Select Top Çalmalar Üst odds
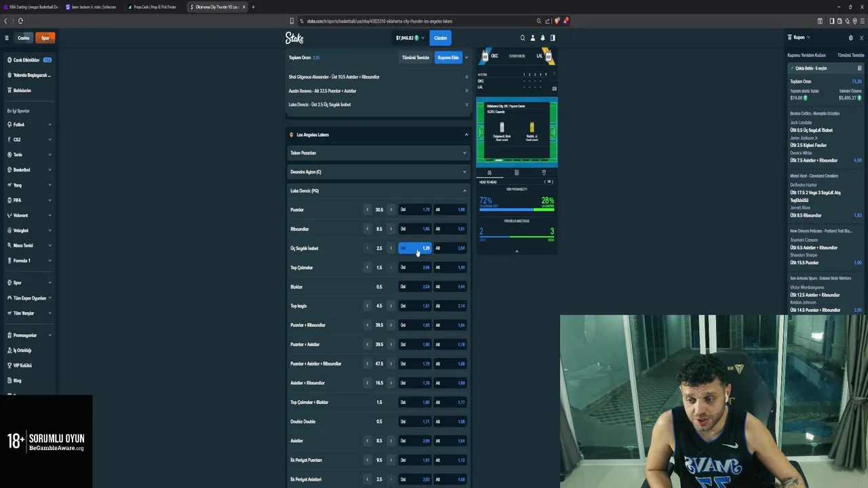 point(415,268)
